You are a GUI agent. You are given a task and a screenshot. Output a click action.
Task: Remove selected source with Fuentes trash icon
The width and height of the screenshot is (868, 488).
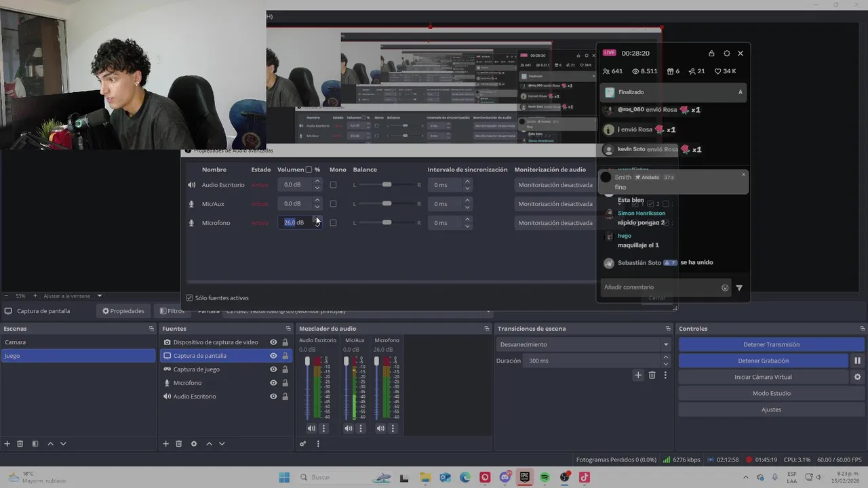[x=179, y=444]
